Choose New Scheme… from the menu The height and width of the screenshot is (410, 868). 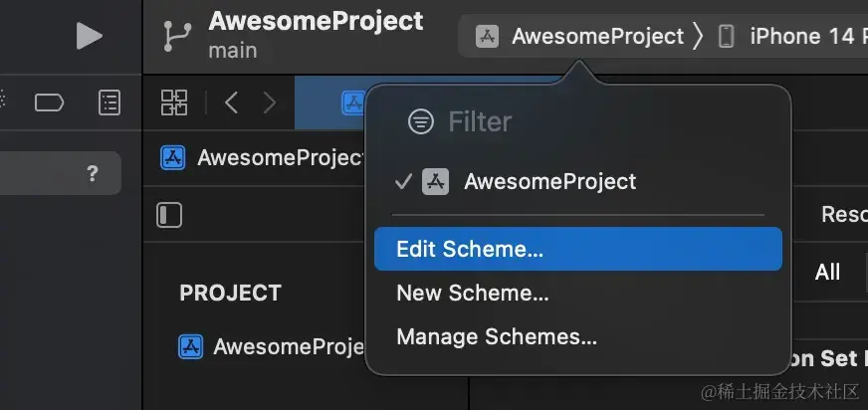(x=473, y=294)
